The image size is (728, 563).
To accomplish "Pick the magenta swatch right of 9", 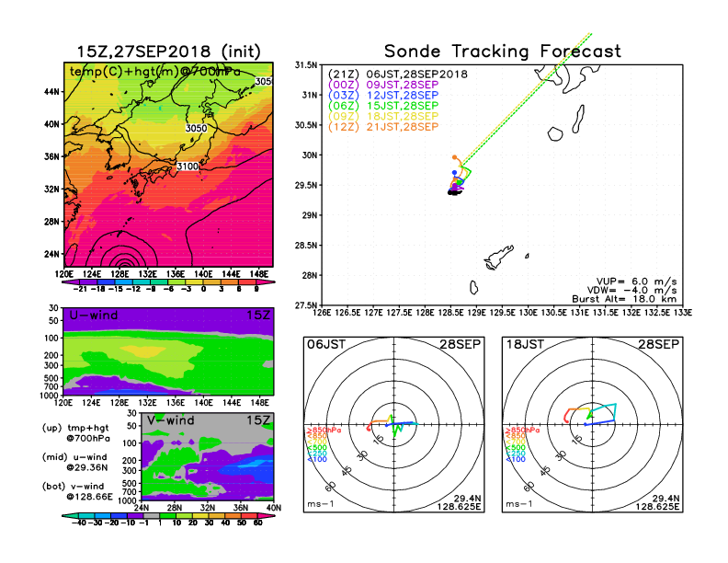I will pyautogui.click(x=266, y=281).
